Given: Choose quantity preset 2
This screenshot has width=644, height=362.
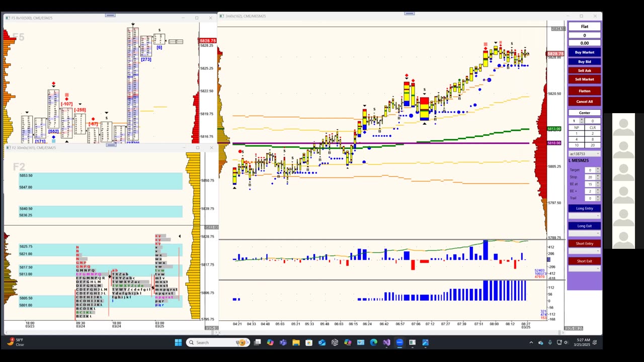Looking at the screenshot, I should [x=592, y=133].
